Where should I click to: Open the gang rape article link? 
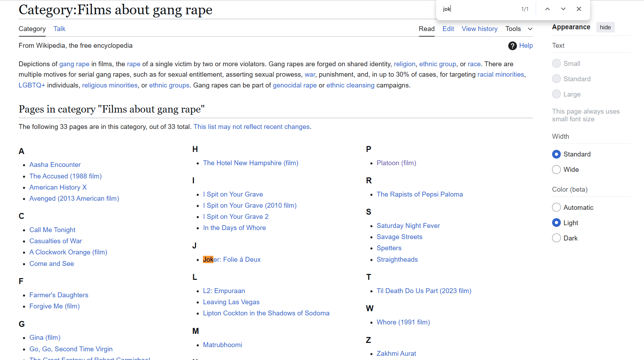74,64
